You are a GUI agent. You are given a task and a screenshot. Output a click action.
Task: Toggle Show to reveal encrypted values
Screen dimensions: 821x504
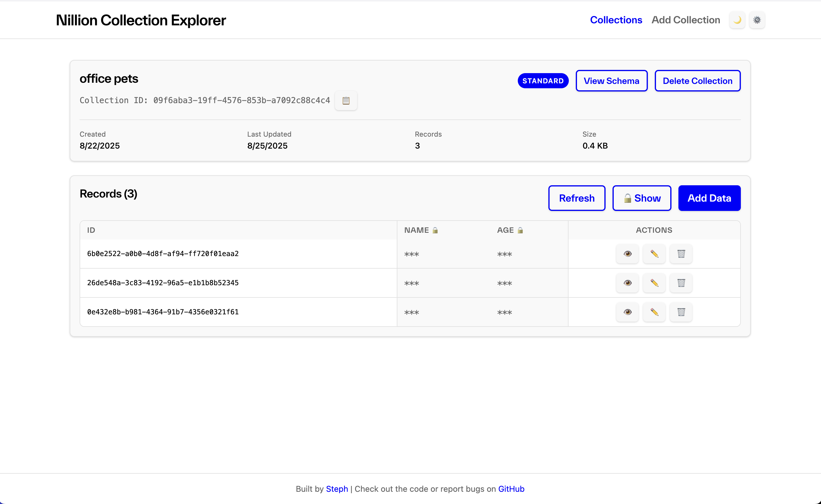pyautogui.click(x=641, y=198)
